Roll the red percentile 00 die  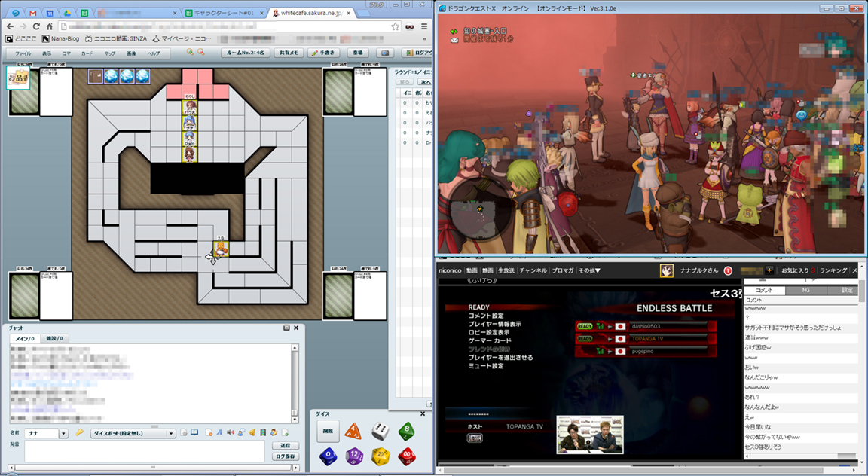point(407,456)
